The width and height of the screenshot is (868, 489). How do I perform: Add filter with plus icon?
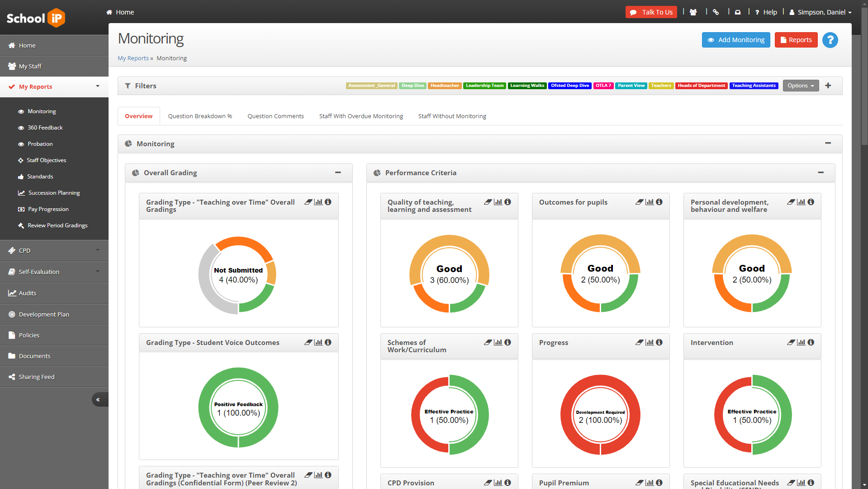pos(828,86)
